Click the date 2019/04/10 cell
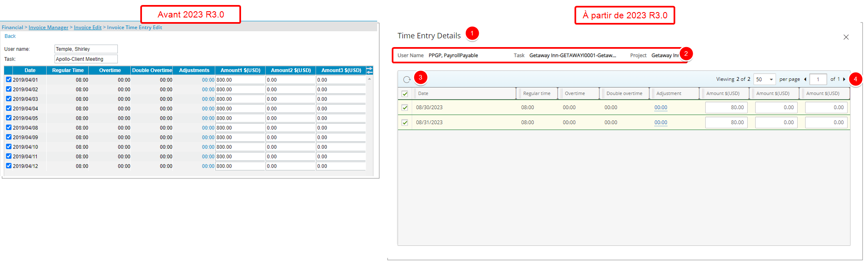 click(x=25, y=147)
